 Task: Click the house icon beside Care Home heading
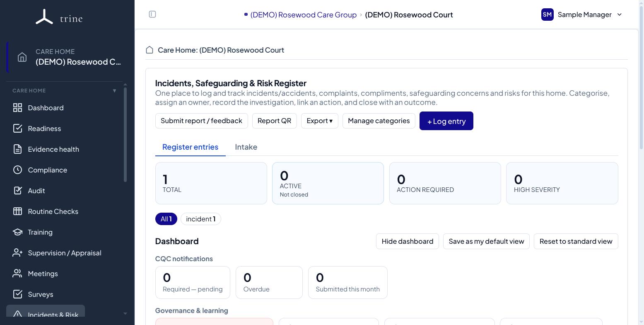[150, 50]
